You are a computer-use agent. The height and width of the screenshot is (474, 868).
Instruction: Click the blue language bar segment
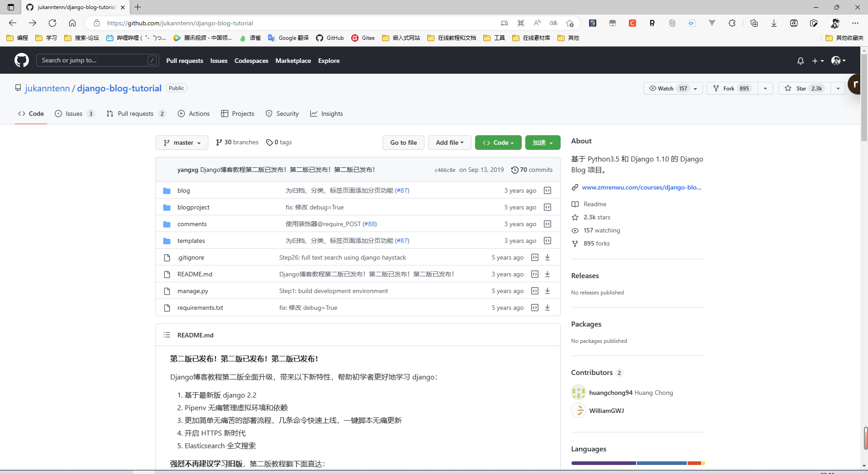point(662,463)
